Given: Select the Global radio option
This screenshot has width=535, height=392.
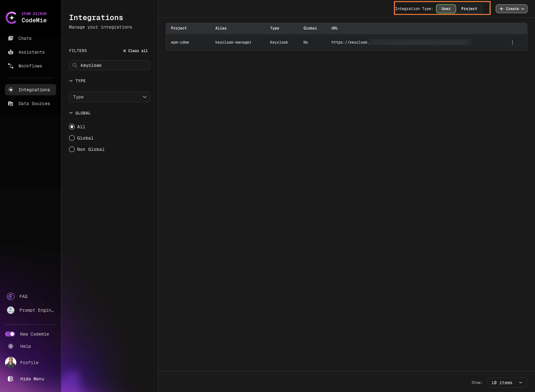Looking at the screenshot, I should pos(72,138).
